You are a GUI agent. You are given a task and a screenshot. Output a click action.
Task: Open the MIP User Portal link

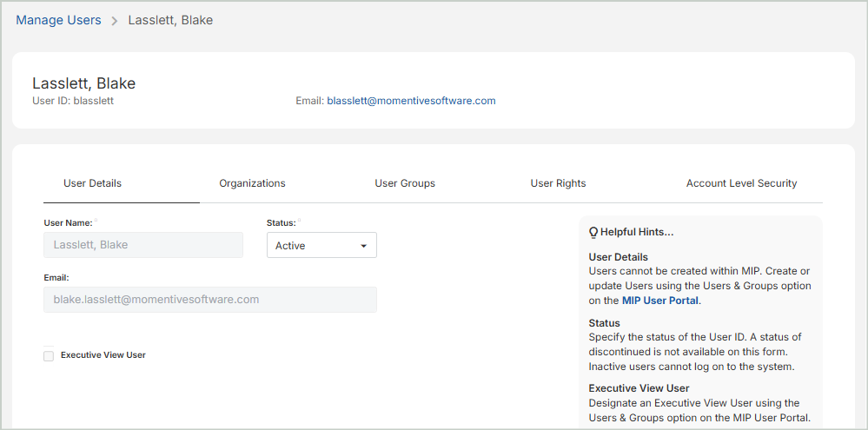pyautogui.click(x=660, y=301)
